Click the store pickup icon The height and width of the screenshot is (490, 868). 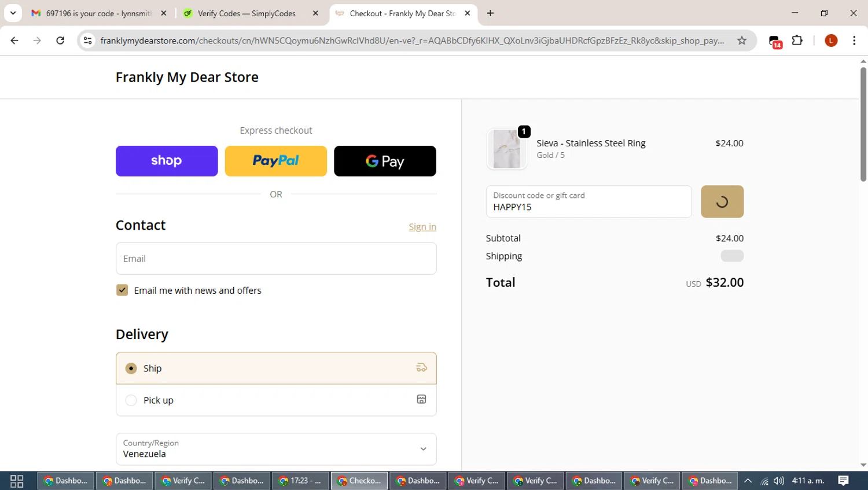[421, 399]
